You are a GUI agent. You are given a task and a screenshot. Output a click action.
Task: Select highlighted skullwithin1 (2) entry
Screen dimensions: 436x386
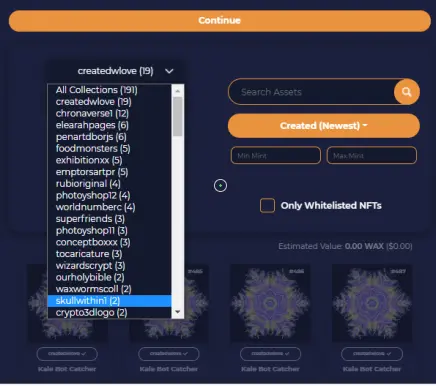point(109,301)
